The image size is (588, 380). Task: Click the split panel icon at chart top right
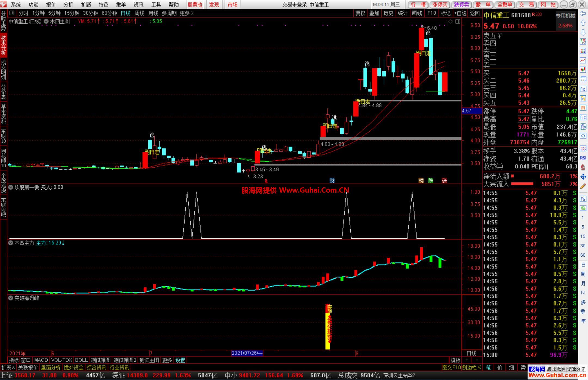pyautogui.click(x=458, y=22)
